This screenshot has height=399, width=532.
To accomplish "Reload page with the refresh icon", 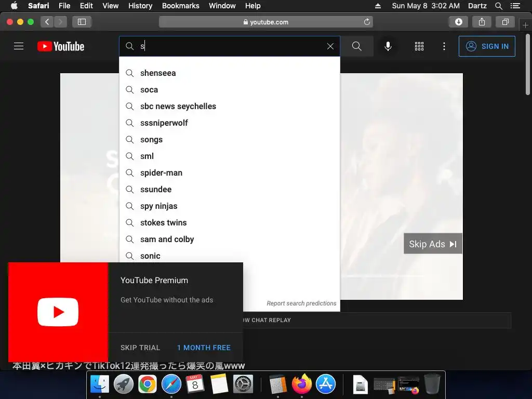I will pos(367,22).
